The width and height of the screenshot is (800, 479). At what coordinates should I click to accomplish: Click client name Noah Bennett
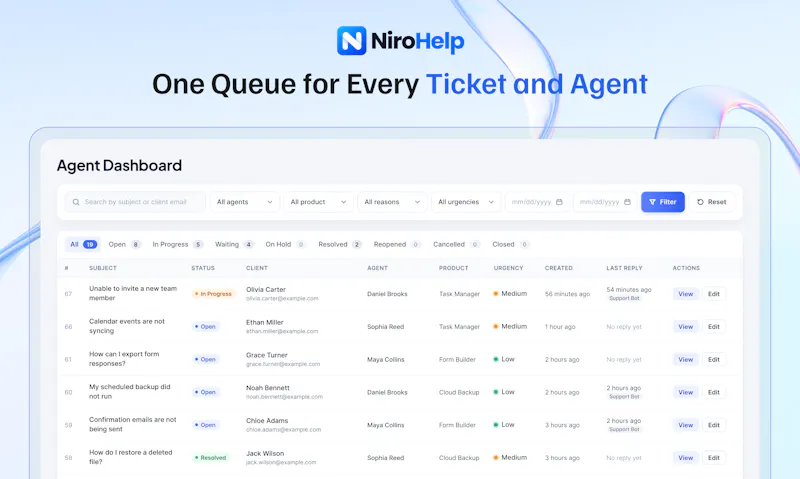pyautogui.click(x=268, y=388)
